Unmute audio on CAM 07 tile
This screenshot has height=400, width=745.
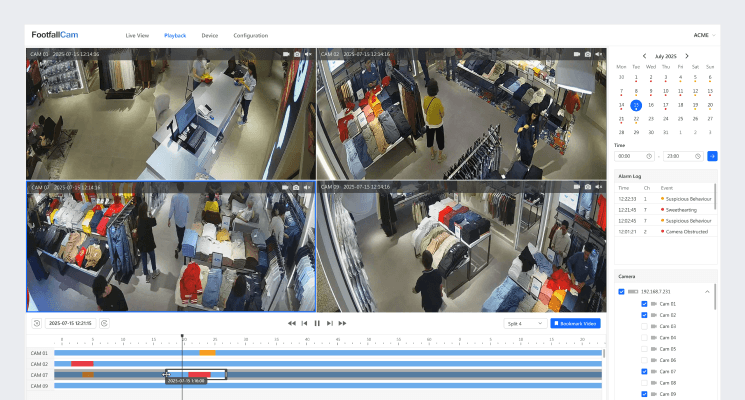tap(307, 187)
